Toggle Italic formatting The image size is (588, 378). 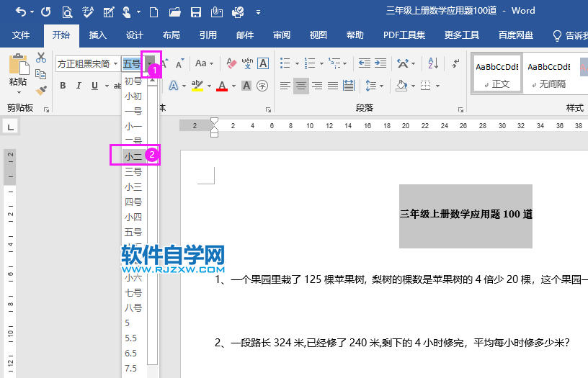[79, 86]
